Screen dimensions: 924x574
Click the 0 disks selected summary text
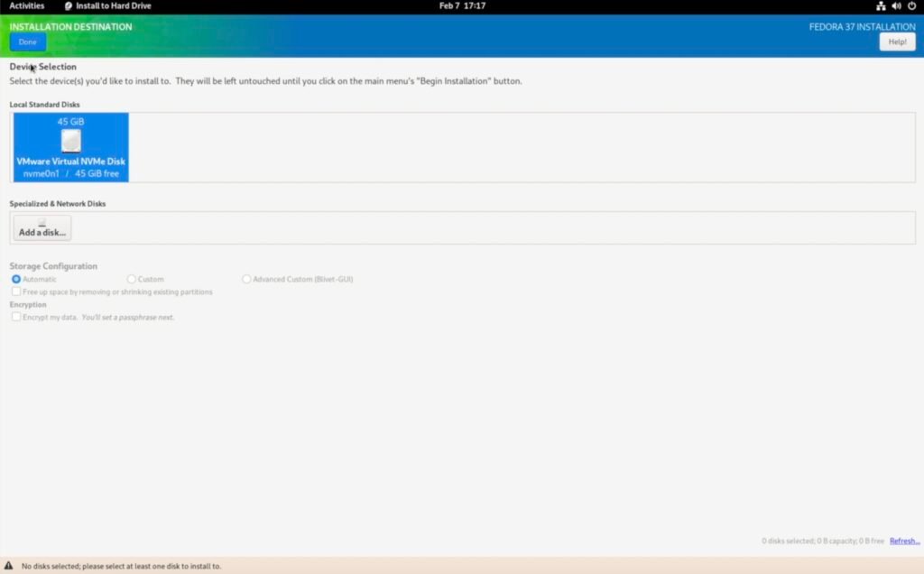pyautogui.click(x=823, y=541)
